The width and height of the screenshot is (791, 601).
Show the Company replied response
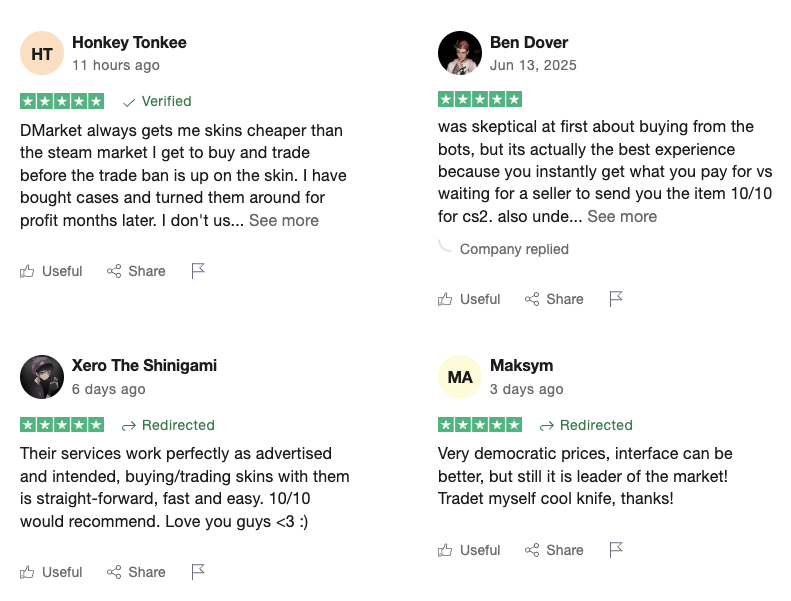tap(514, 249)
